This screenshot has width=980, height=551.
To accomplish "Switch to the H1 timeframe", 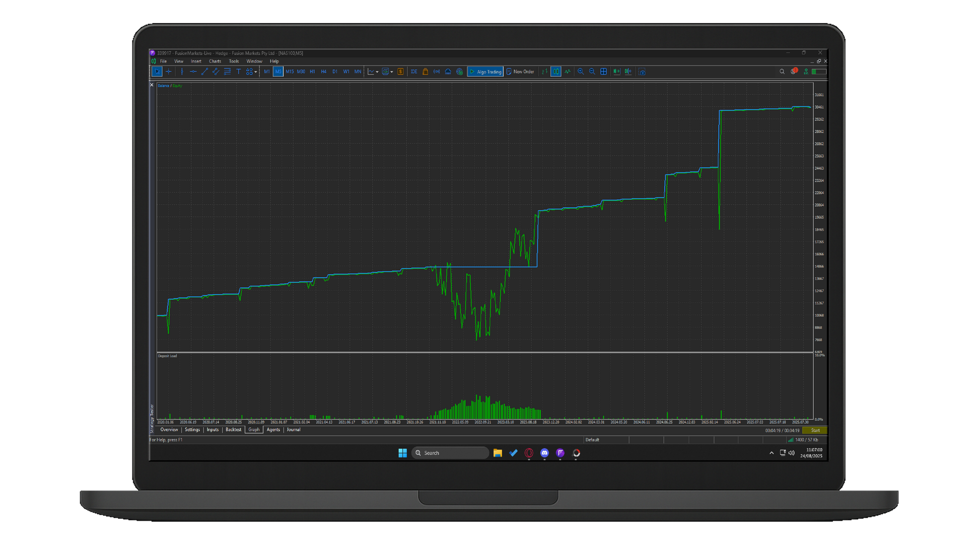I will tap(312, 71).
